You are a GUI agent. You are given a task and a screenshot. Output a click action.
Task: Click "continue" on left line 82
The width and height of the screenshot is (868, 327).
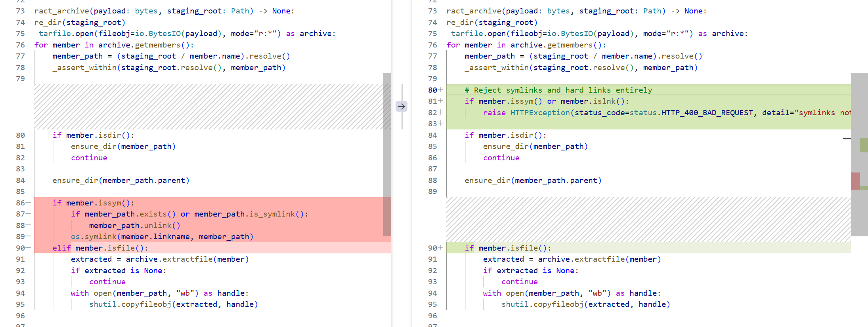click(x=89, y=158)
